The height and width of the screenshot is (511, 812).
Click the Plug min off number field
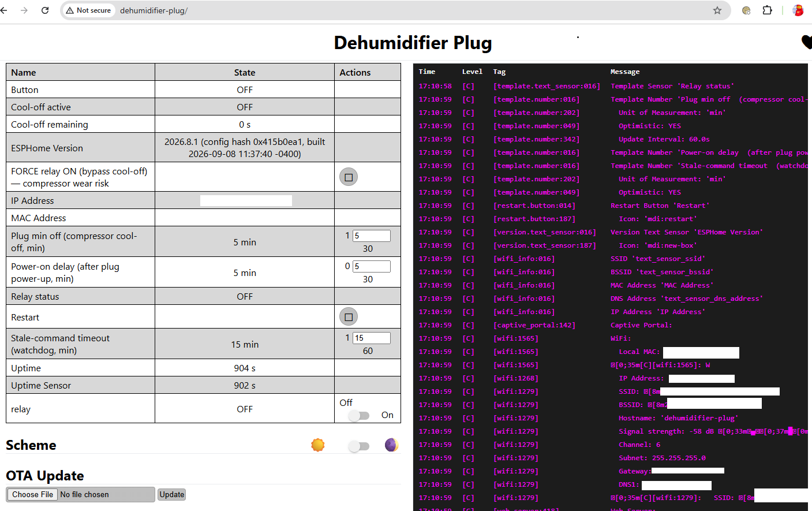[x=371, y=236]
